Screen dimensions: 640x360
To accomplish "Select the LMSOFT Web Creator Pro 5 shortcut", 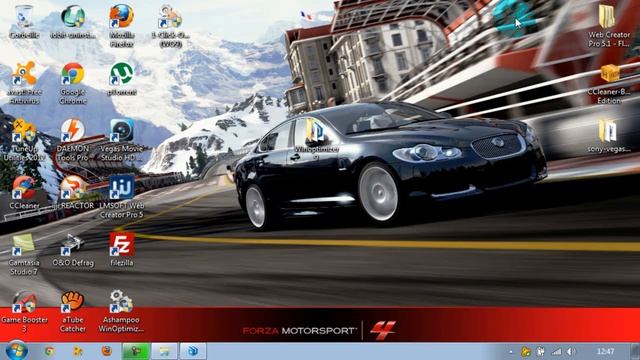I will tap(122, 197).
